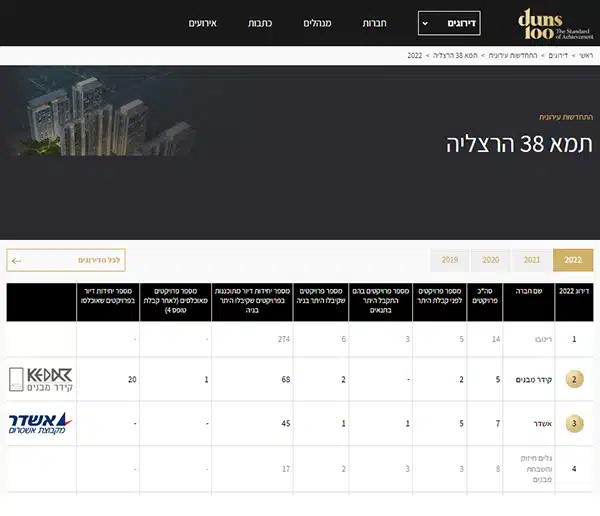Viewport: 600px width, 516px height.
Task: Switch to the 2021 year tab
Action: coord(532,260)
